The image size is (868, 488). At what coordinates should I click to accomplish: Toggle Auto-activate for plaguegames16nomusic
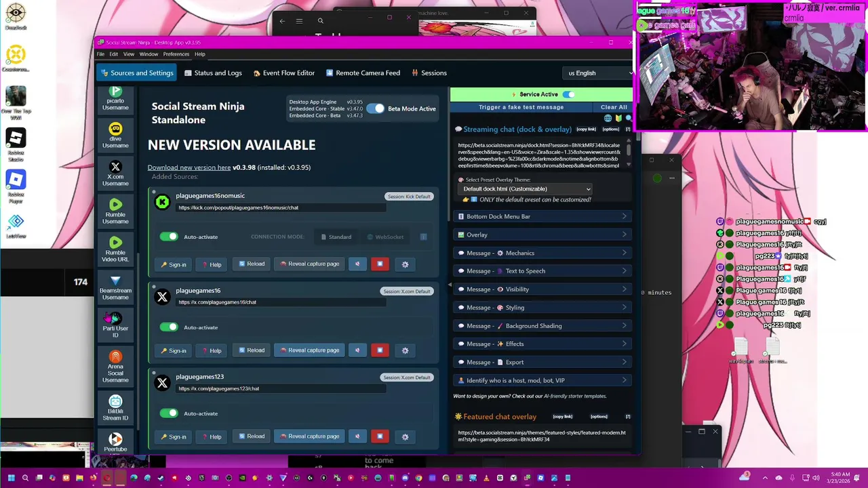(169, 237)
